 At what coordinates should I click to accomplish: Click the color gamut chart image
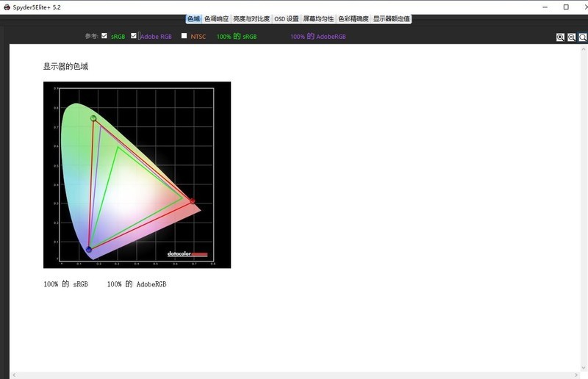(137, 175)
